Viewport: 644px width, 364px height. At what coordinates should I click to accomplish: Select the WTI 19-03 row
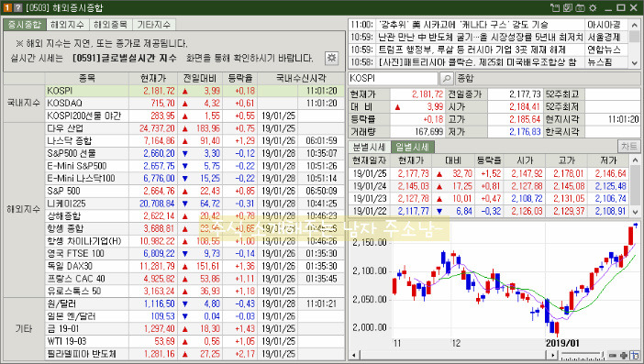click(194, 341)
